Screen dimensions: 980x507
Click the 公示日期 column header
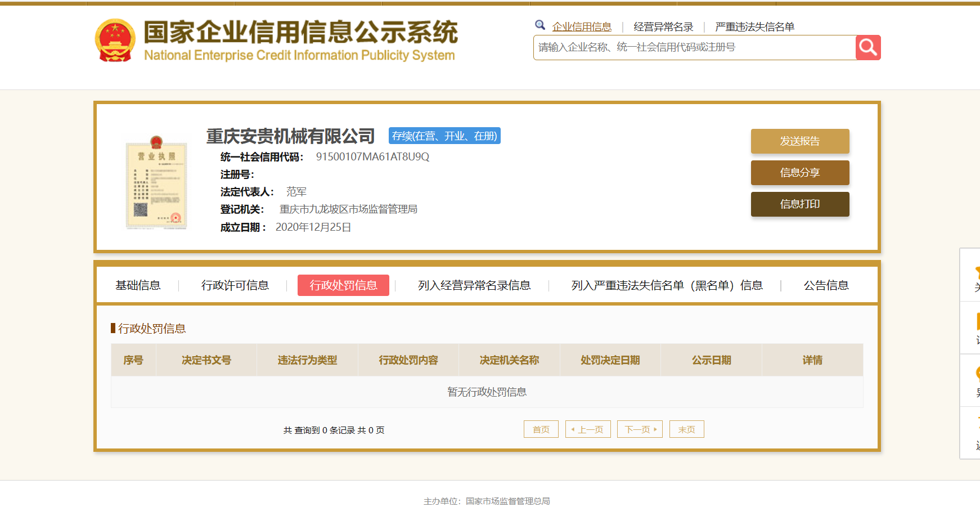tap(712, 360)
